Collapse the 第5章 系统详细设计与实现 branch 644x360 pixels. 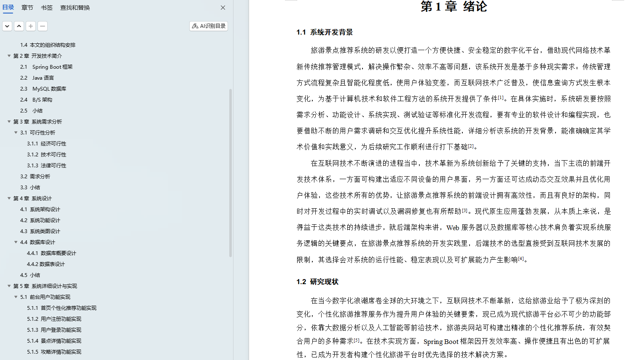[9, 286]
